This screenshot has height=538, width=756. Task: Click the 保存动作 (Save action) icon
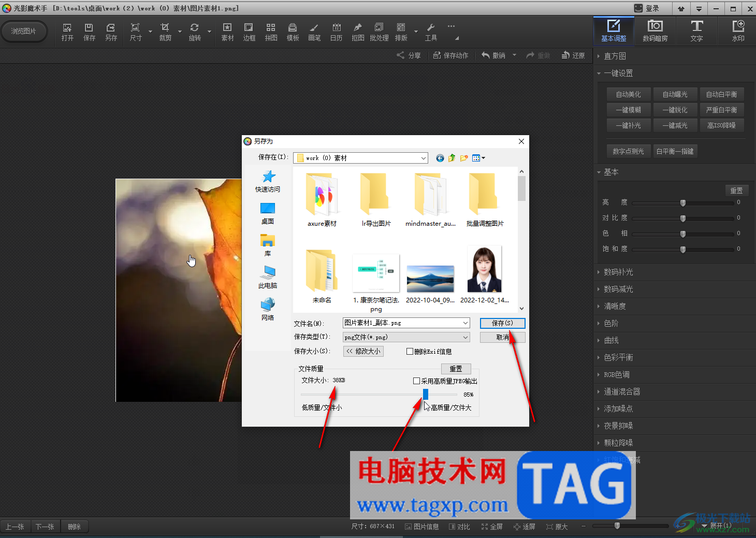point(450,55)
